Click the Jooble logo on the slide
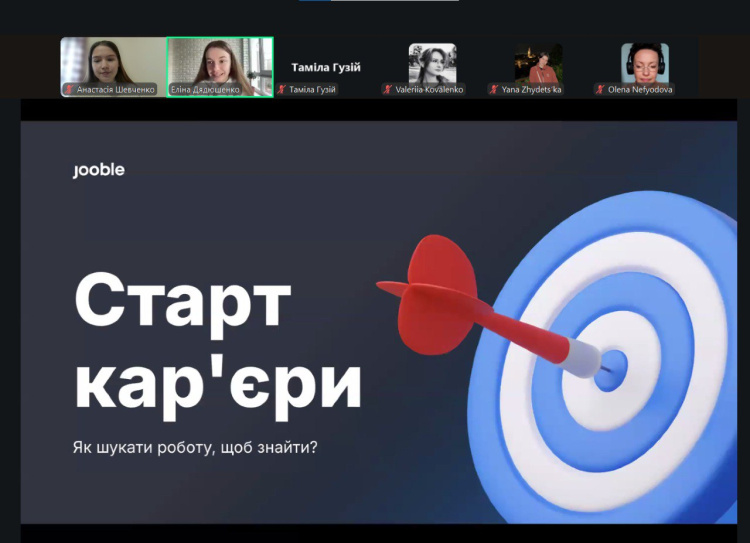The image size is (750, 543). [x=99, y=170]
